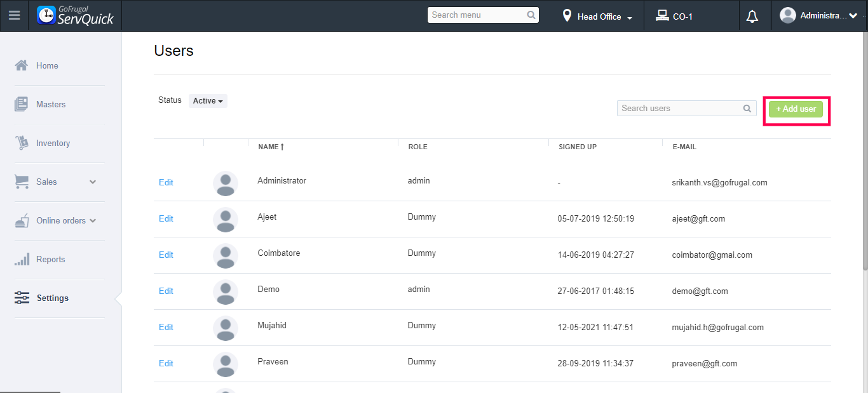868x393 pixels.
Task: Open the Active status filter dropdown
Action: (x=208, y=101)
